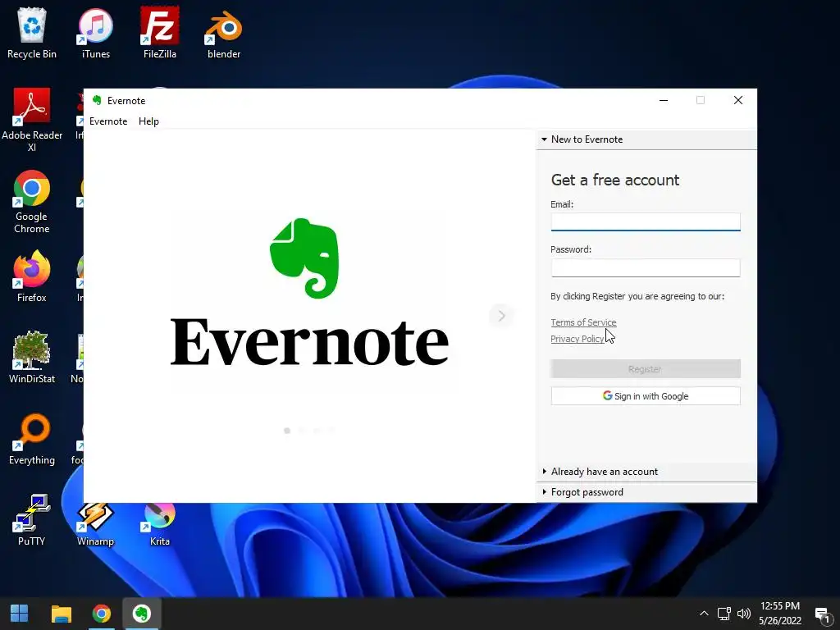Click the Register button
The height and width of the screenshot is (630, 840).
click(646, 369)
